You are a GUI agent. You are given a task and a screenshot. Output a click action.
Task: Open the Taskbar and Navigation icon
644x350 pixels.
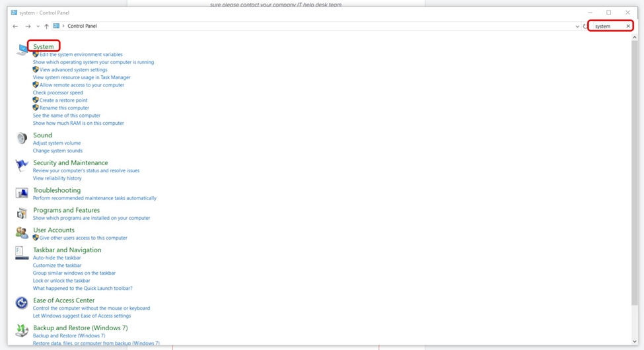click(22, 253)
